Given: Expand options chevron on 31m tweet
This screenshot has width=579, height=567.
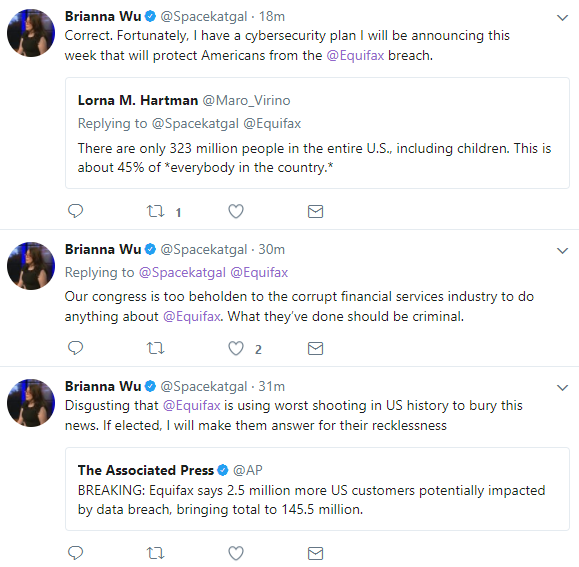Looking at the screenshot, I should click(562, 388).
